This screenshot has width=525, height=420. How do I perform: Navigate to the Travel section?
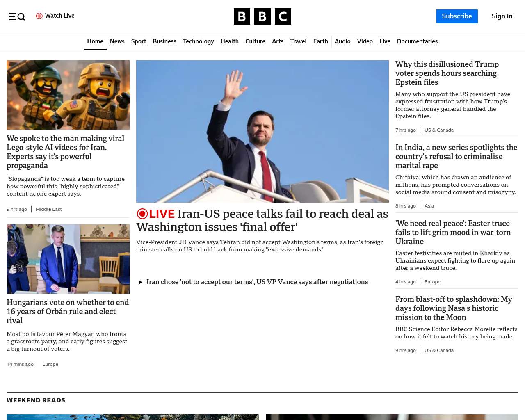(x=298, y=41)
